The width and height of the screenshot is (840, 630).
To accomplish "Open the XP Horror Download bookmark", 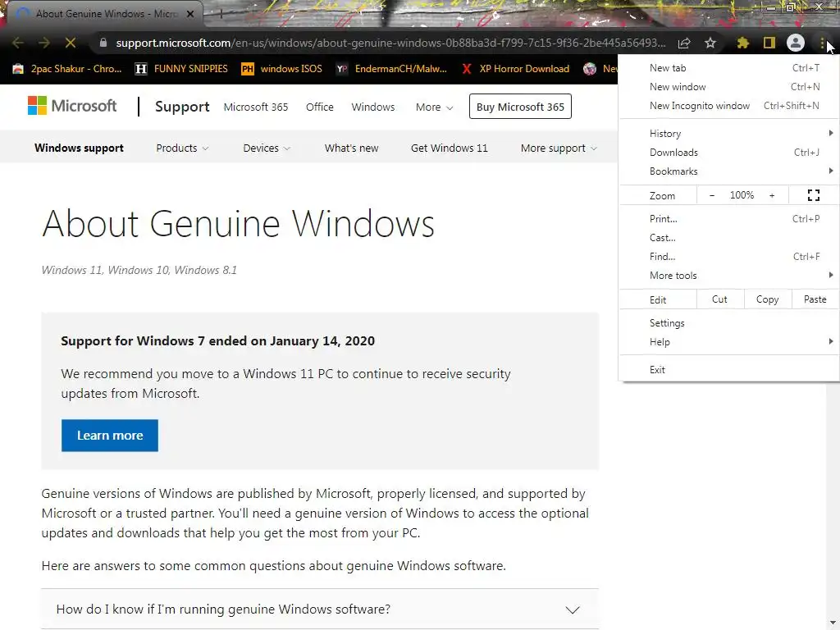I will [515, 69].
